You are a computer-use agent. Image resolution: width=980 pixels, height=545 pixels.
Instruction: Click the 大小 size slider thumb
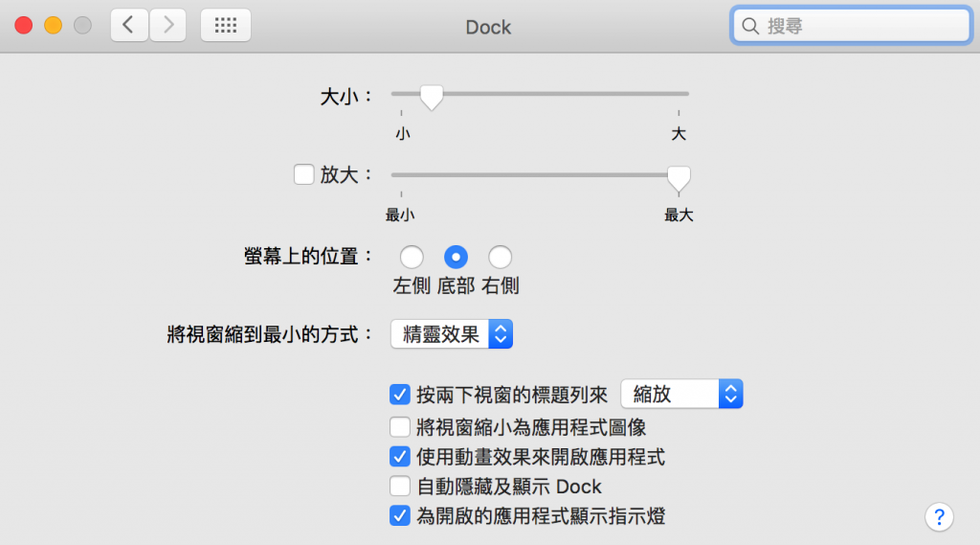tap(432, 96)
